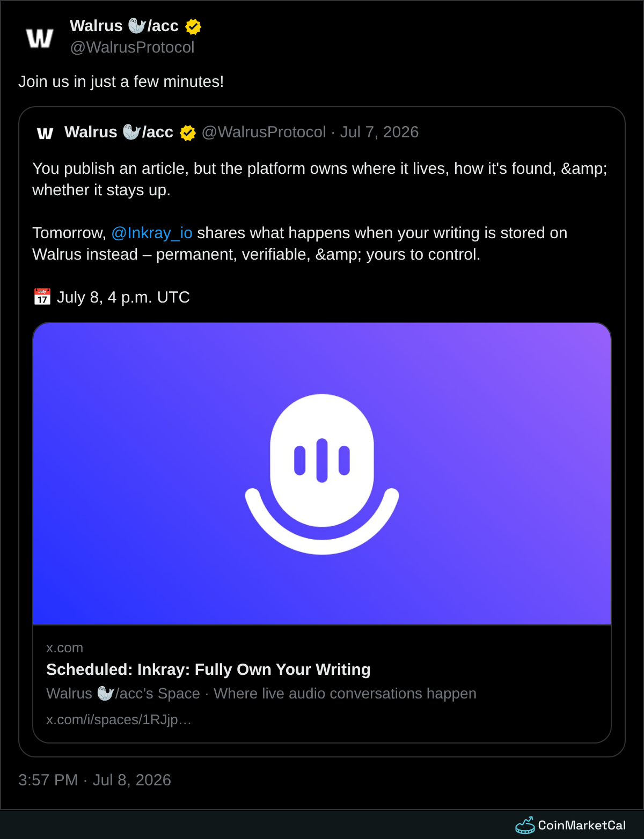Open the @Inkray_io mention link
The image size is (644, 839).
152,233
